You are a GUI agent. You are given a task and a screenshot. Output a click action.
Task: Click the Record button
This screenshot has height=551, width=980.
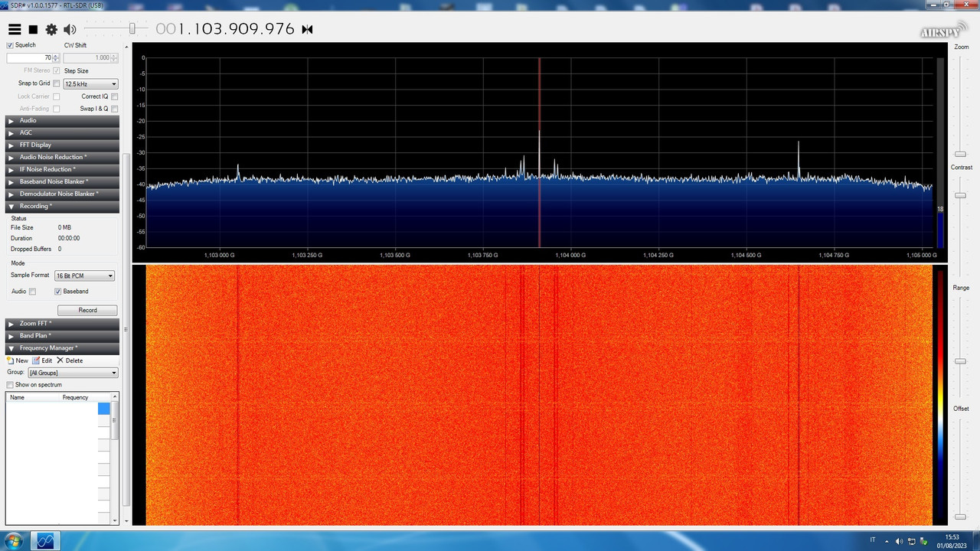click(87, 310)
